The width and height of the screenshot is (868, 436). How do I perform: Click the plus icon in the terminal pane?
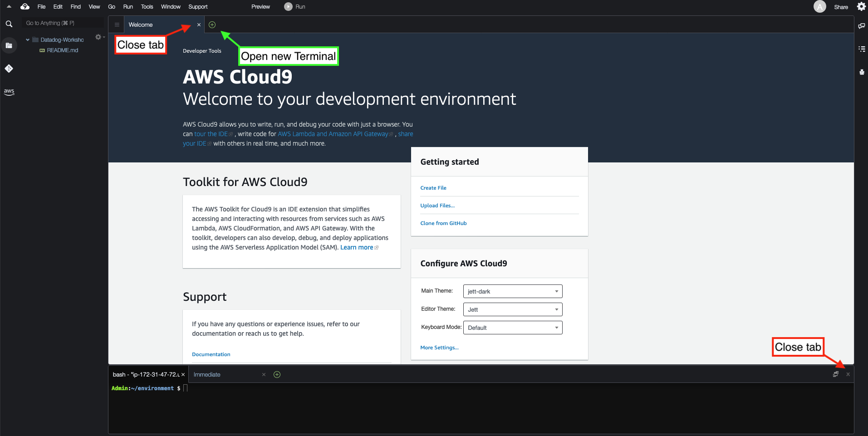click(x=277, y=374)
